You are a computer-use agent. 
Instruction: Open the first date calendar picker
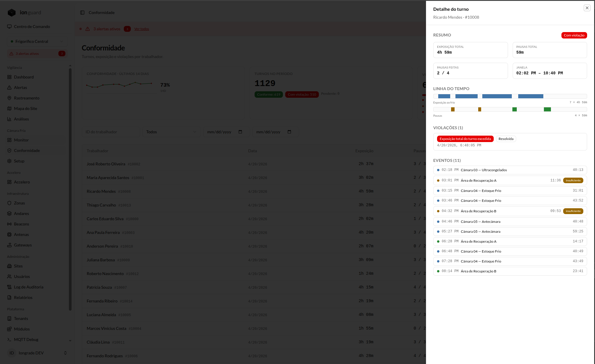240,132
